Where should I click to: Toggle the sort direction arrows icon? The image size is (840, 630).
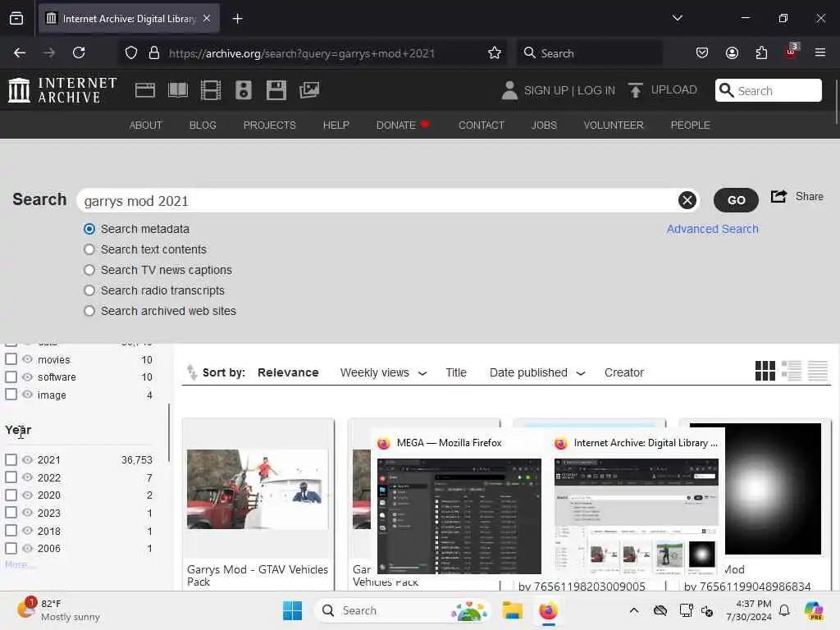[x=192, y=372]
